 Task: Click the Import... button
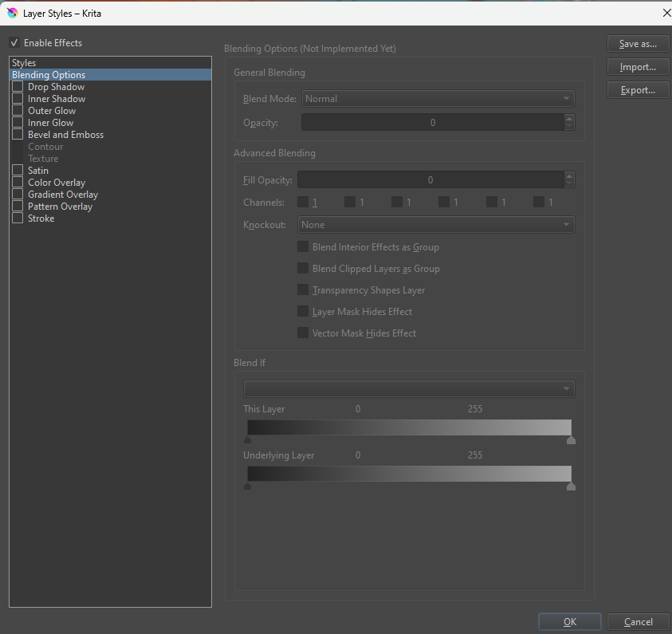click(638, 67)
